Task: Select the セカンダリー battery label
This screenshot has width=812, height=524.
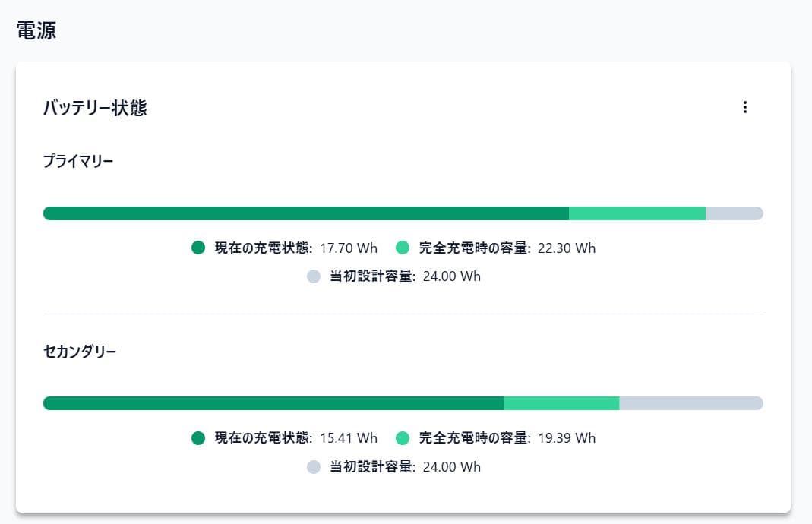Action: pyautogui.click(x=80, y=352)
